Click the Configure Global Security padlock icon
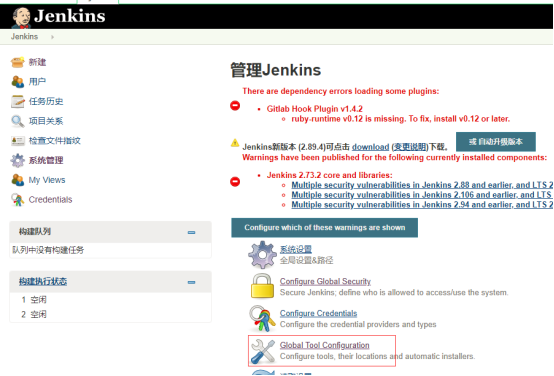 tap(262, 286)
